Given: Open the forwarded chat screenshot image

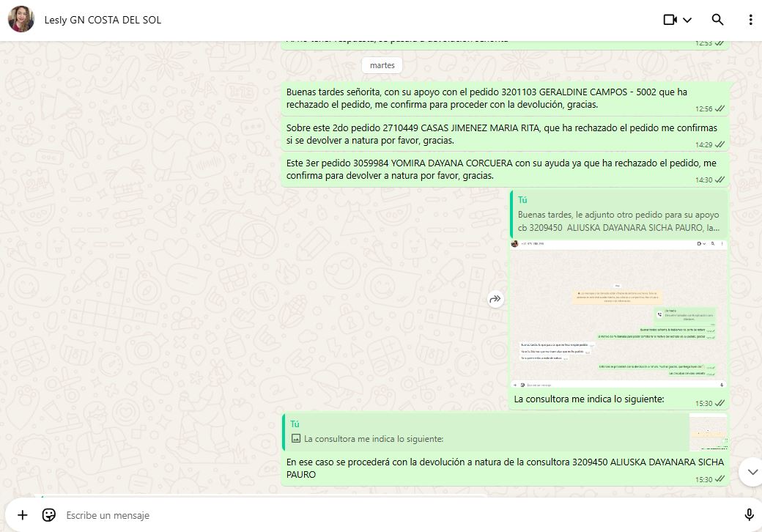Looking at the screenshot, I should (x=619, y=313).
